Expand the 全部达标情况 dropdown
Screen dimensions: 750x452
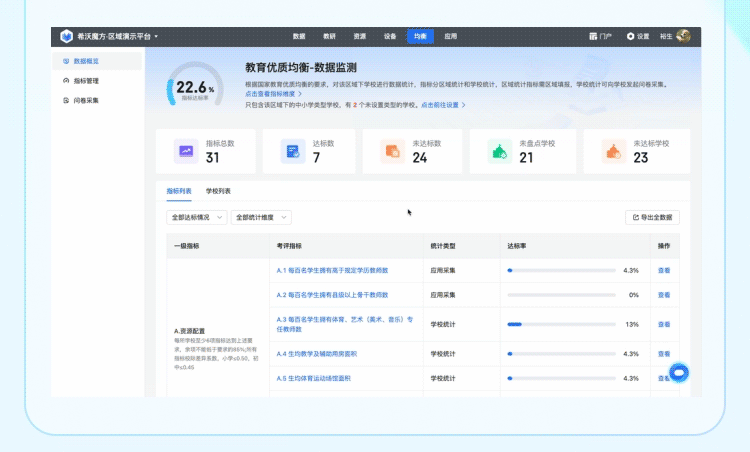point(196,217)
